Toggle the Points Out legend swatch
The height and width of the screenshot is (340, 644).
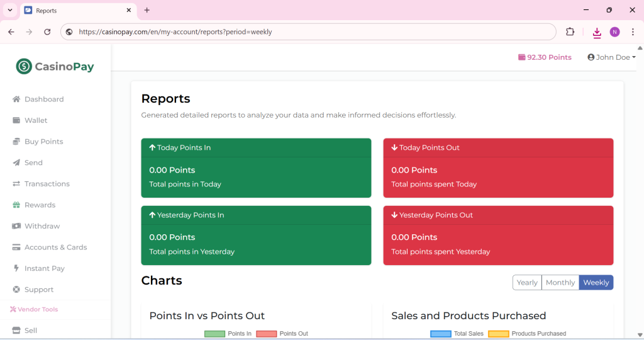pos(267,334)
